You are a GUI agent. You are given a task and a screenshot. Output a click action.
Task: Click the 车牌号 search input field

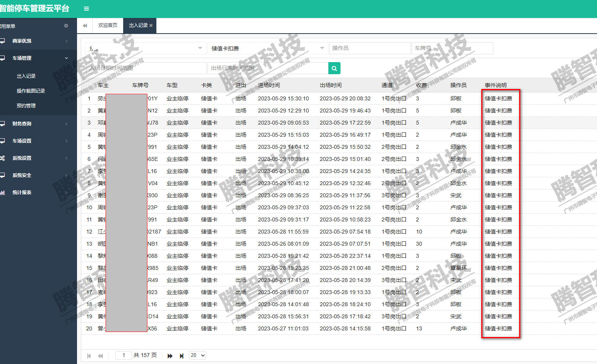pos(454,48)
